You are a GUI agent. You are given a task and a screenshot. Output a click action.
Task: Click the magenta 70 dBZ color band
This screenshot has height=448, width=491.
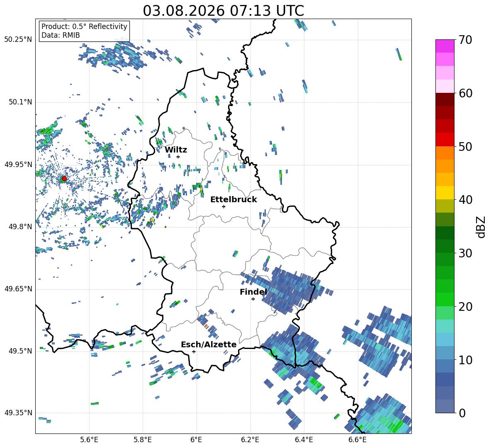click(445, 46)
